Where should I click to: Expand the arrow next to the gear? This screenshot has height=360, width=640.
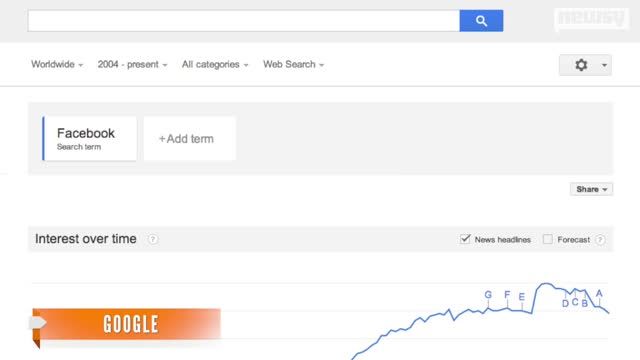(x=604, y=65)
